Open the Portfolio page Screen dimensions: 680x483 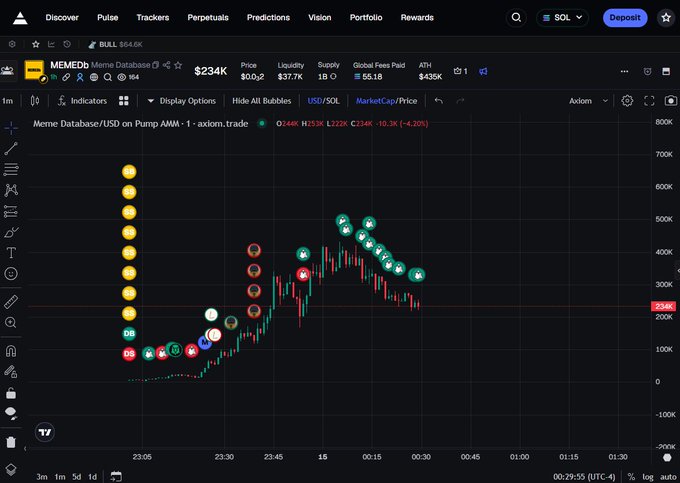coord(366,18)
